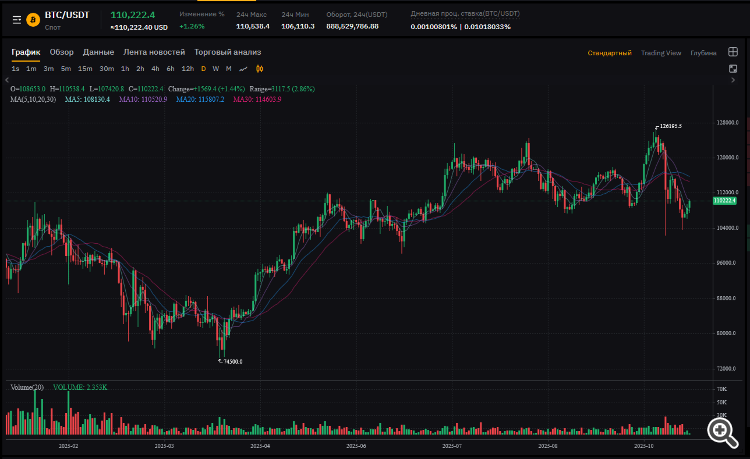
Task: Click the MA5: 108130.4 value
Action: (x=87, y=99)
